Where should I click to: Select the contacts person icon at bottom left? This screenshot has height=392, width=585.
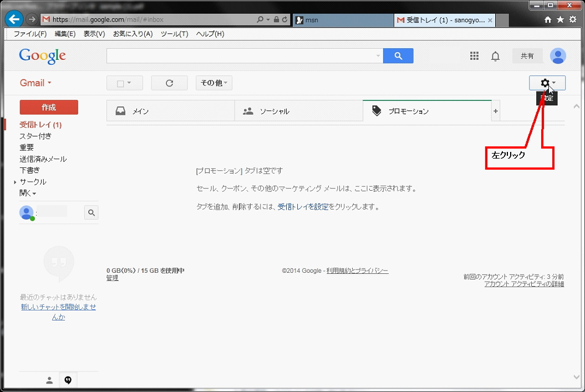49,380
